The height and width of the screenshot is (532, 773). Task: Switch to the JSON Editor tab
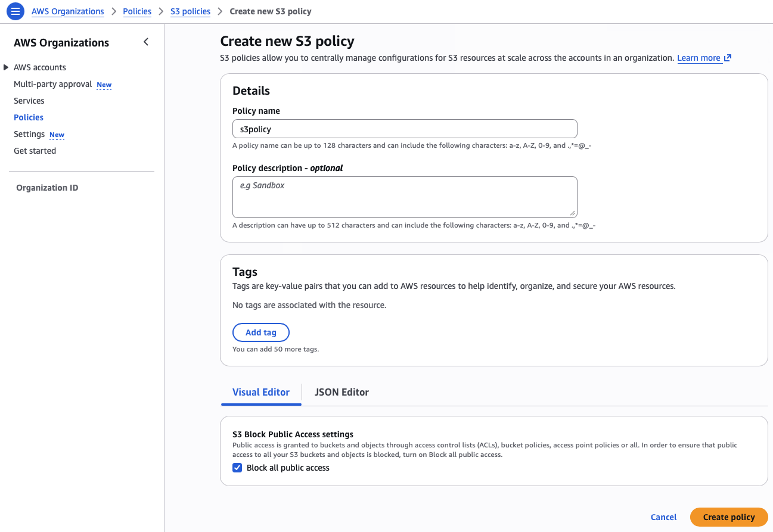(x=342, y=392)
